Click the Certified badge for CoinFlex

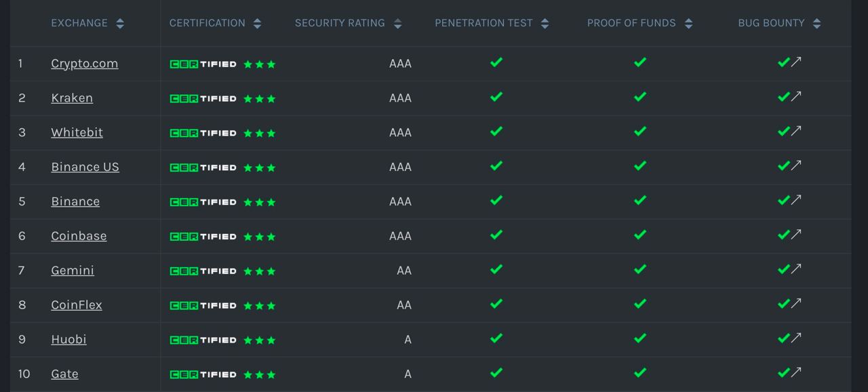pyautogui.click(x=203, y=305)
